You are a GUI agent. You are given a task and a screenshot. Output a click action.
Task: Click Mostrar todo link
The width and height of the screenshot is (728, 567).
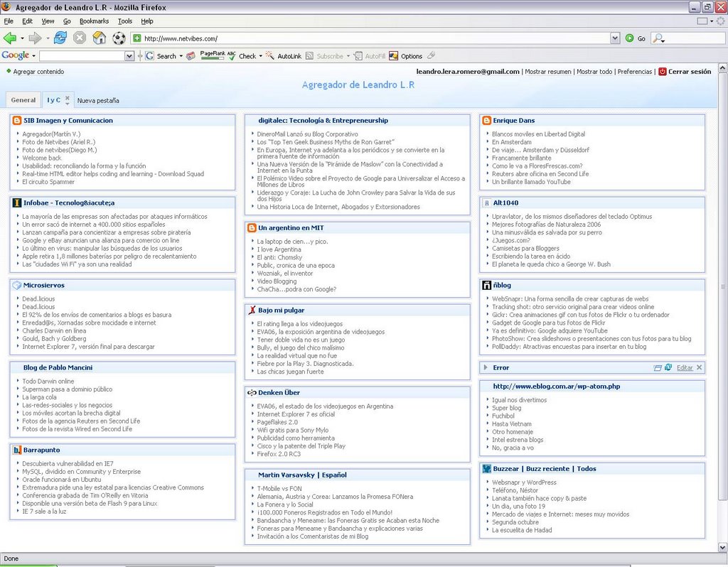pyautogui.click(x=594, y=72)
